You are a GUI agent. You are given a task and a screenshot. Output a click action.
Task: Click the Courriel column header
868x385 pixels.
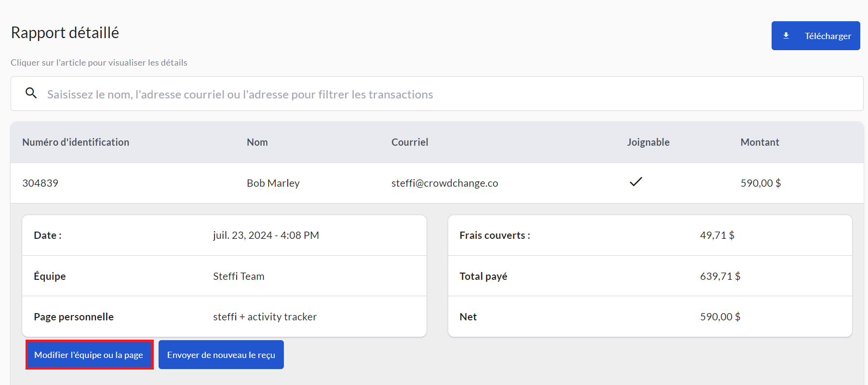click(x=409, y=142)
